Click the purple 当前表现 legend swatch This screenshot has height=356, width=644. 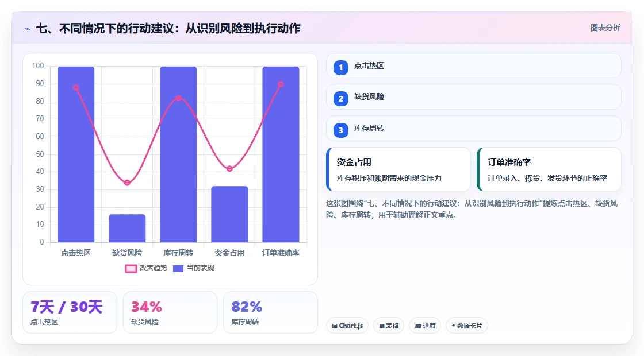[178, 269]
